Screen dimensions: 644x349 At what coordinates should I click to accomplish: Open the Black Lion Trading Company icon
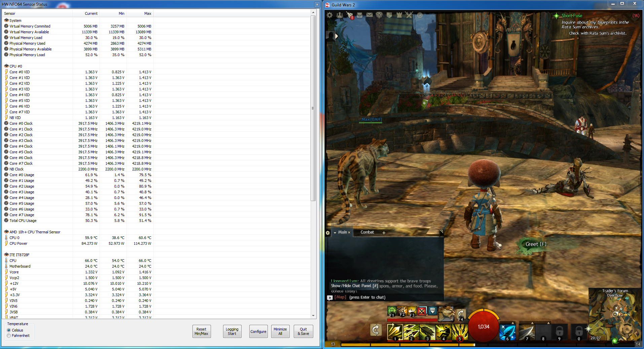[379, 15]
